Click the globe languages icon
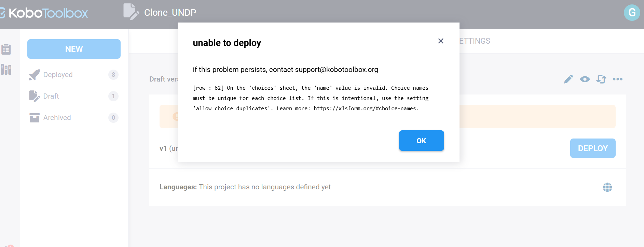The height and width of the screenshot is (247, 644). click(x=607, y=187)
